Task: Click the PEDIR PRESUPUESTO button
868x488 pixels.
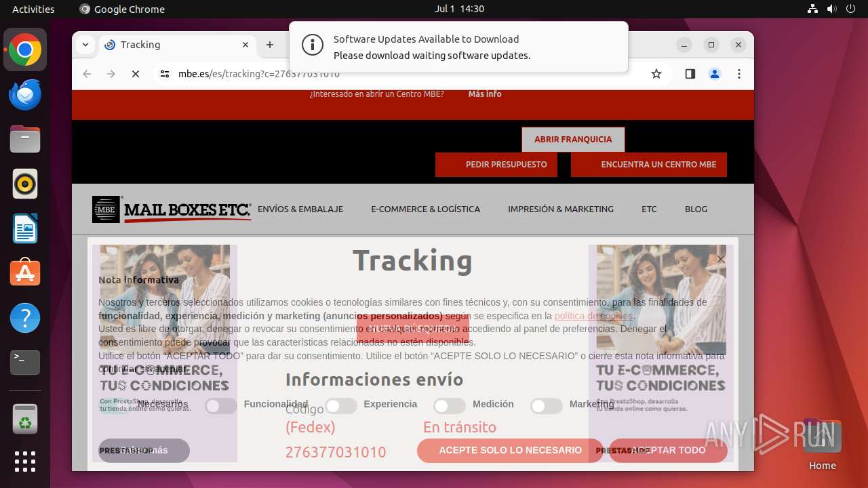Action: pos(496,165)
